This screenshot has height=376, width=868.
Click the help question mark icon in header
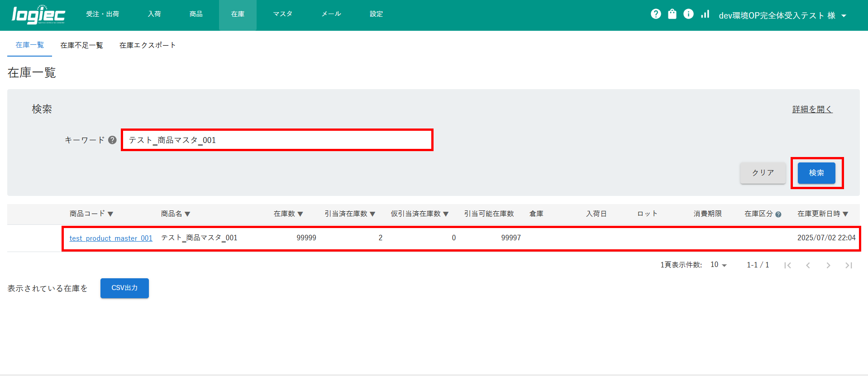pos(656,14)
